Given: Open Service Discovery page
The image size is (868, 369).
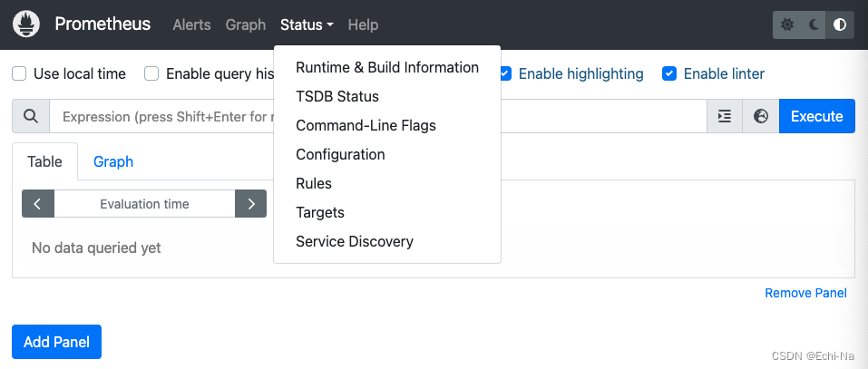Looking at the screenshot, I should click(355, 241).
